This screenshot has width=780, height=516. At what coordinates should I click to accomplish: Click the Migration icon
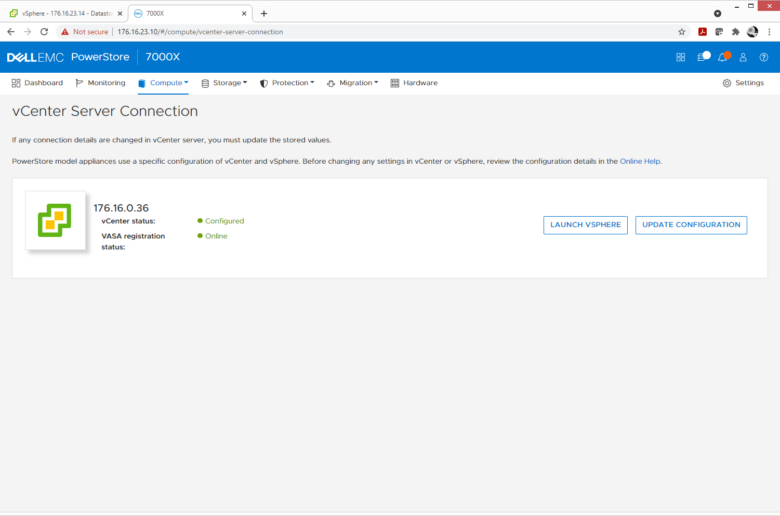(331, 83)
